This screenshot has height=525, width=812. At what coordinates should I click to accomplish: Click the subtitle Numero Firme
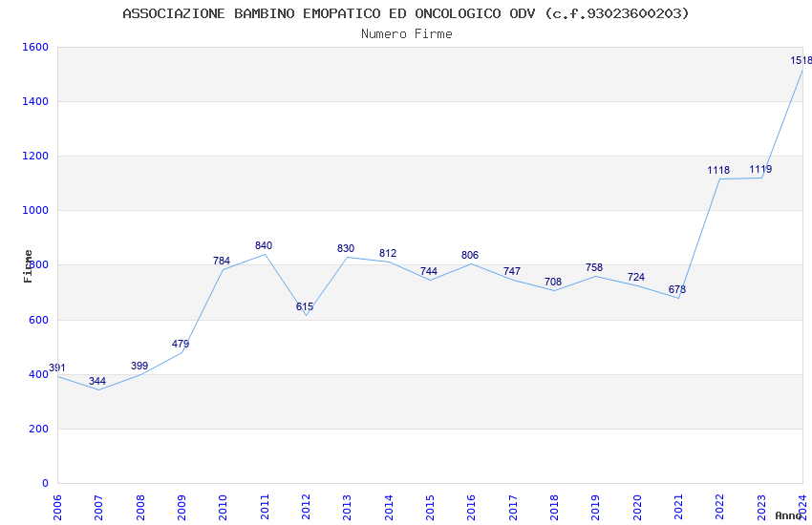pyautogui.click(x=407, y=34)
